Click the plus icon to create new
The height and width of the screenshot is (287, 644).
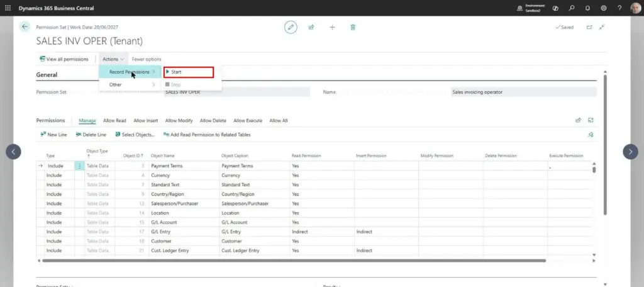coord(332,27)
